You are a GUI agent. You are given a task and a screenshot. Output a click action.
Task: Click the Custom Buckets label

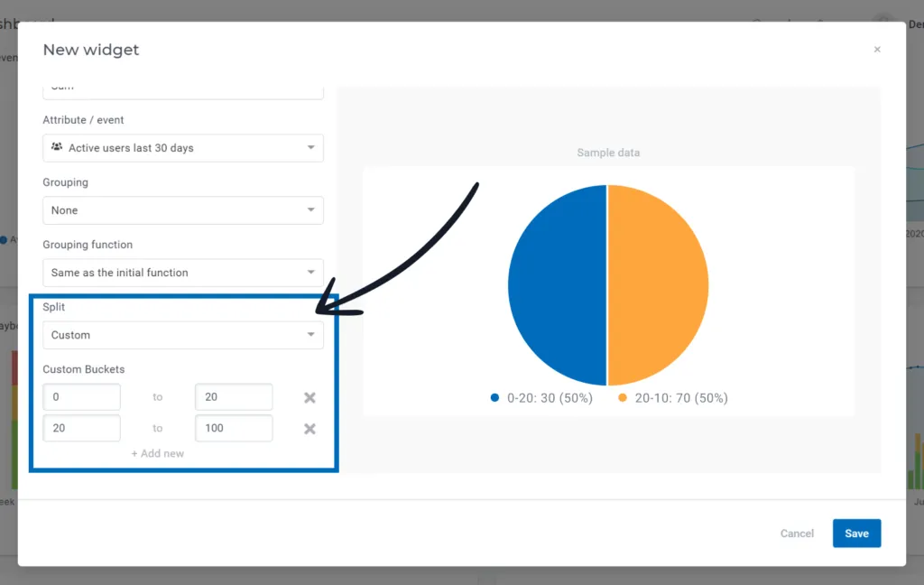click(84, 369)
